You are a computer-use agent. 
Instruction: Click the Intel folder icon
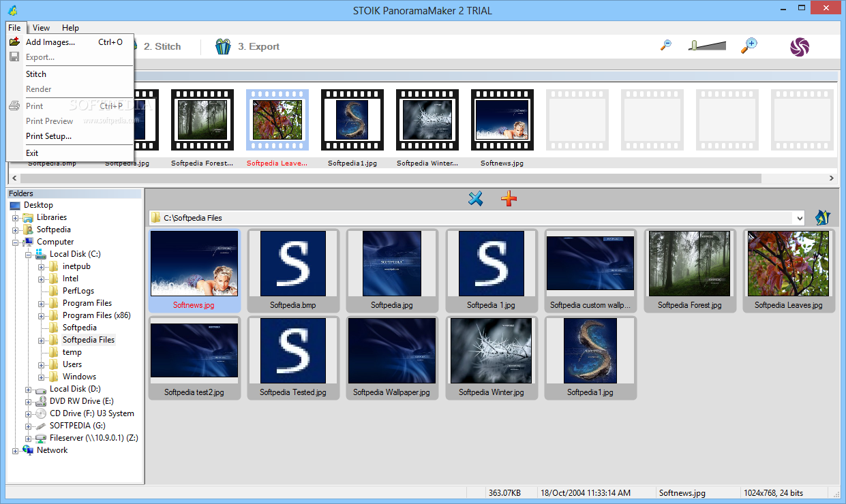pos(54,279)
